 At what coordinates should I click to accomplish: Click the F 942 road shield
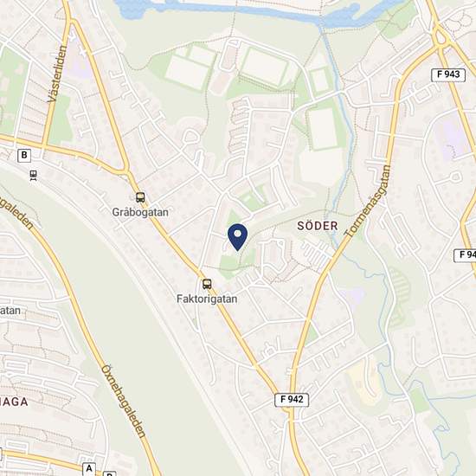tap(292, 400)
